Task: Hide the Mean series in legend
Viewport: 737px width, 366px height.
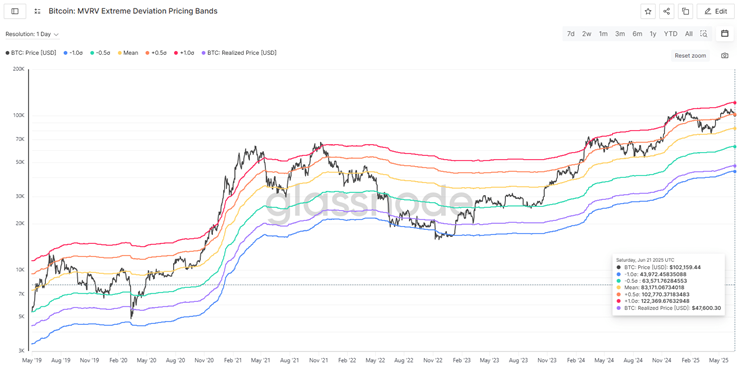Action: point(128,53)
